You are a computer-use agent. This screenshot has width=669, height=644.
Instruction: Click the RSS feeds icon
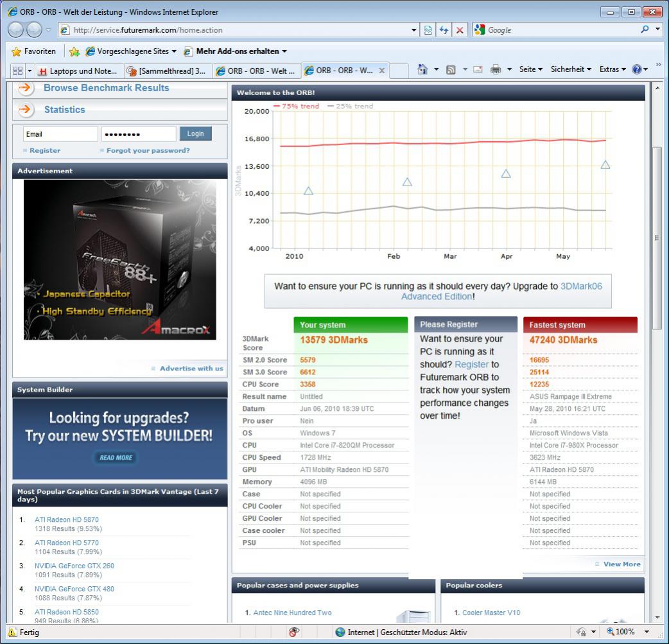(451, 69)
